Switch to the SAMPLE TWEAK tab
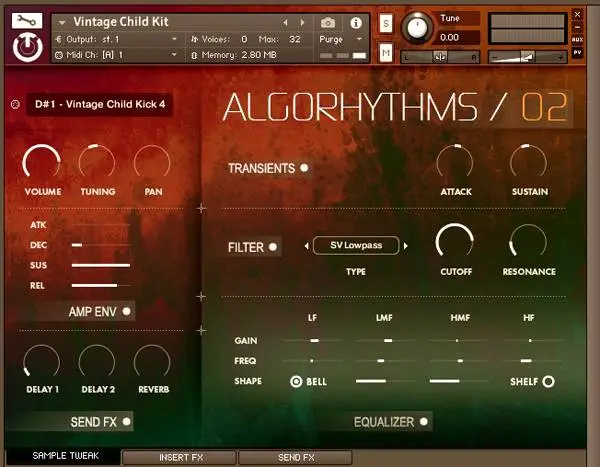 [65, 456]
